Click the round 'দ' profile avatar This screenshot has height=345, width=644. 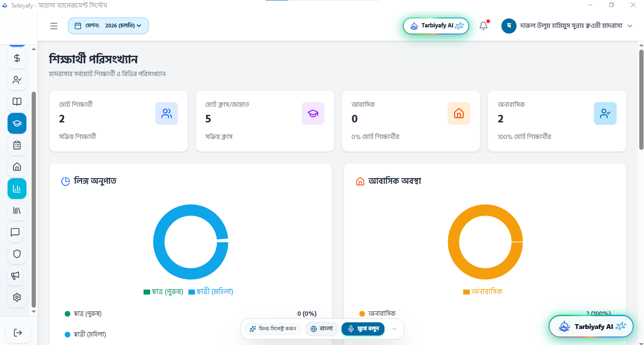pos(509,26)
